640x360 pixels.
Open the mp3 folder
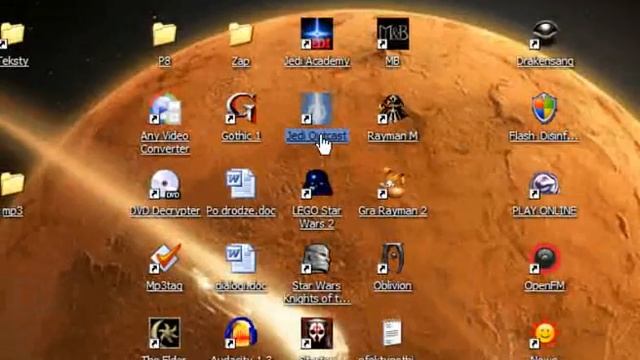(x=11, y=184)
